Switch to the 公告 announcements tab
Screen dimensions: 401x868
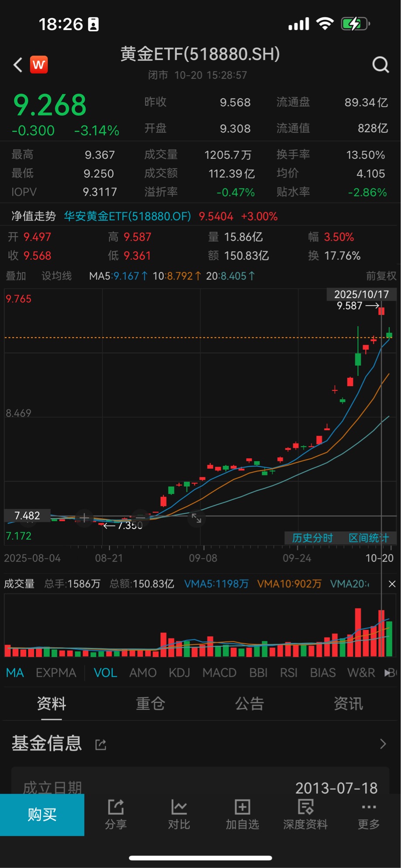pyautogui.click(x=249, y=704)
